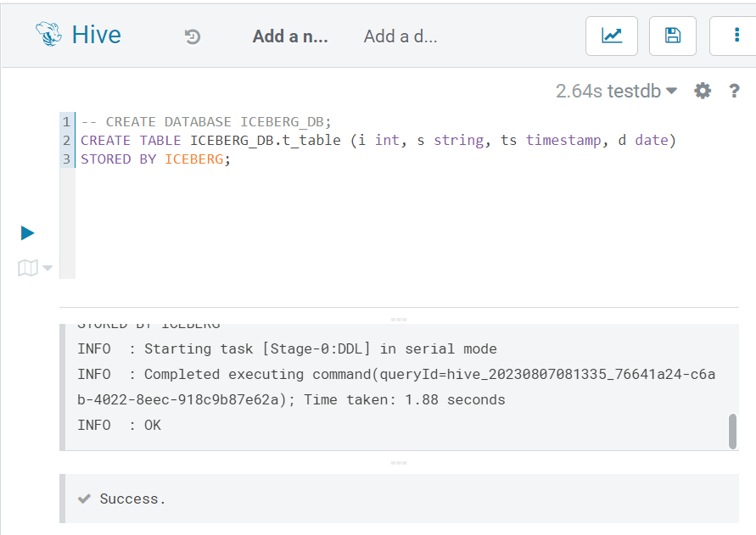The height and width of the screenshot is (535, 756).
Task: Click the Hive title text
Action: click(97, 35)
